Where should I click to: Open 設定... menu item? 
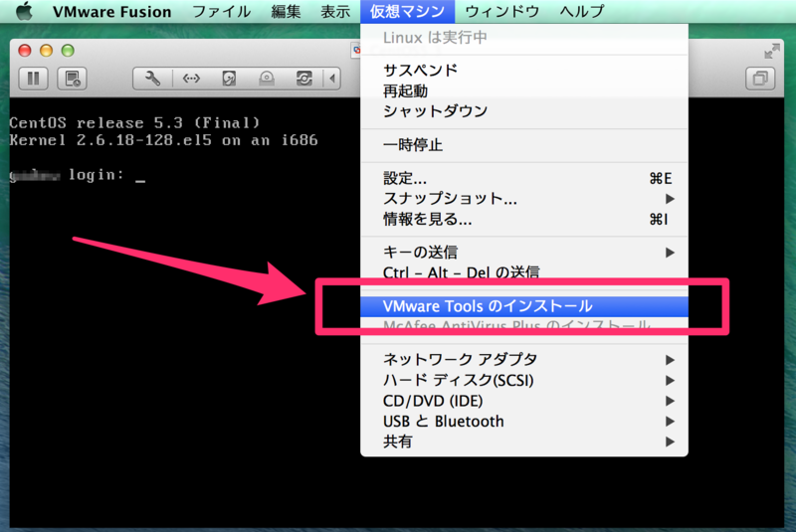pos(524,179)
